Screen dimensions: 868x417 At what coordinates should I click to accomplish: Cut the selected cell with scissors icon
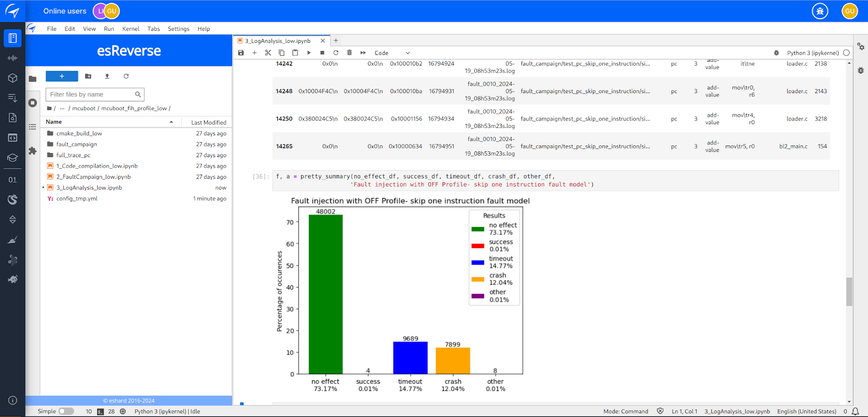(268, 53)
